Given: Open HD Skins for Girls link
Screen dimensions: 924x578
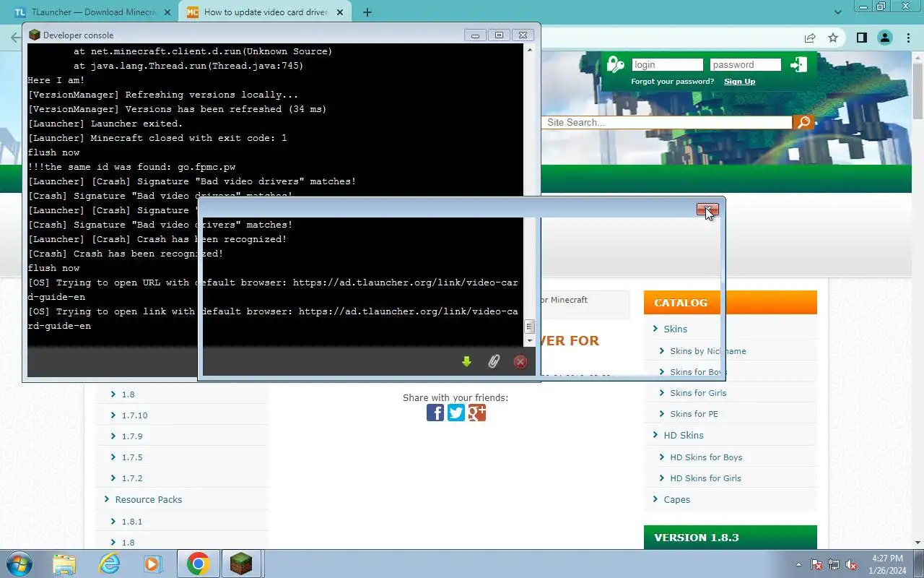Looking at the screenshot, I should 705,478.
